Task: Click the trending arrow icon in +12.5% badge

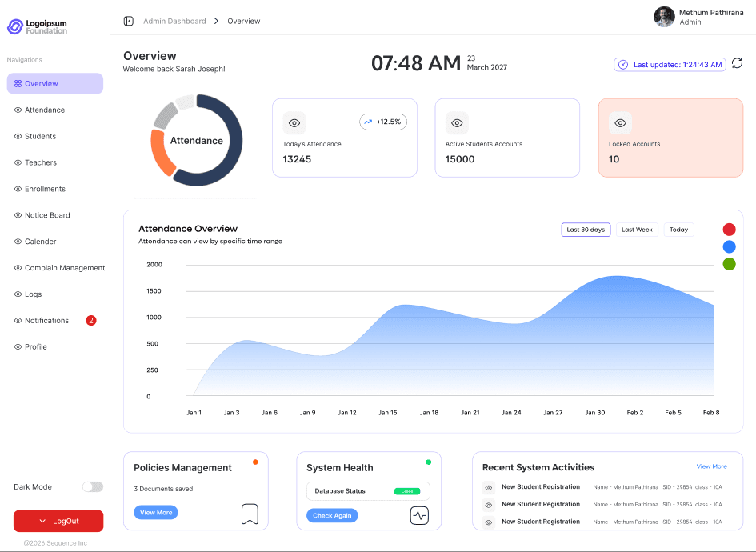Action: point(368,122)
